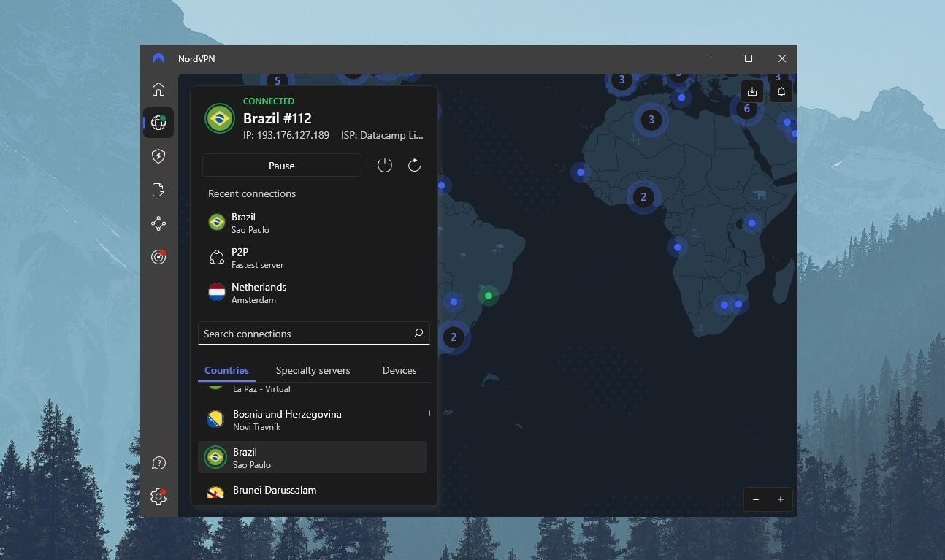Disconnect using the power icon
Image resolution: width=945 pixels, height=560 pixels.
coord(385,166)
